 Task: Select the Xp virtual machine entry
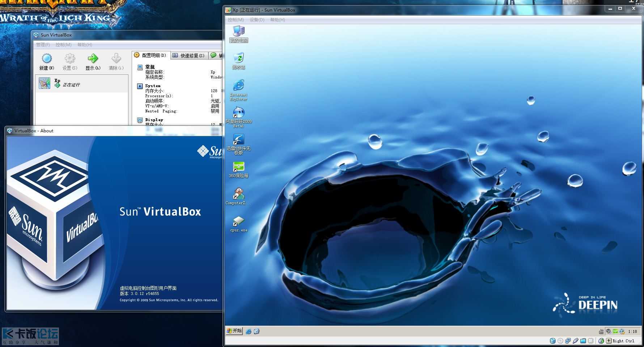[82, 83]
